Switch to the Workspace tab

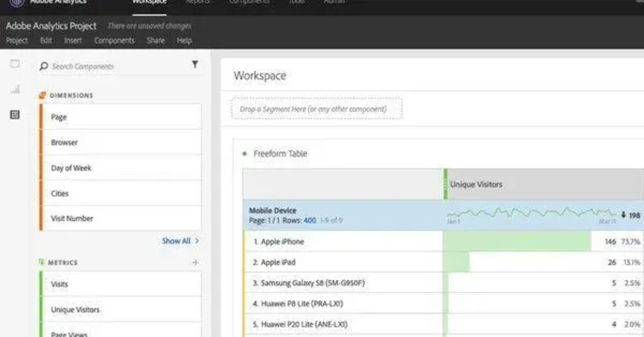click(x=149, y=3)
